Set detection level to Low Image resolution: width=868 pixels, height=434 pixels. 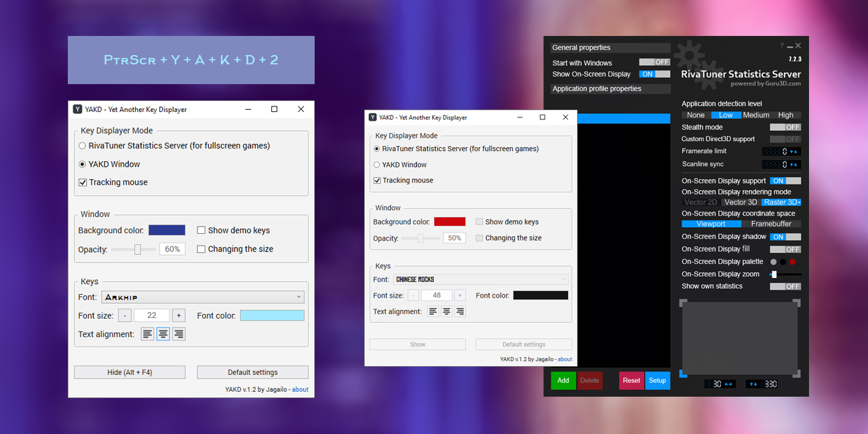tap(726, 115)
